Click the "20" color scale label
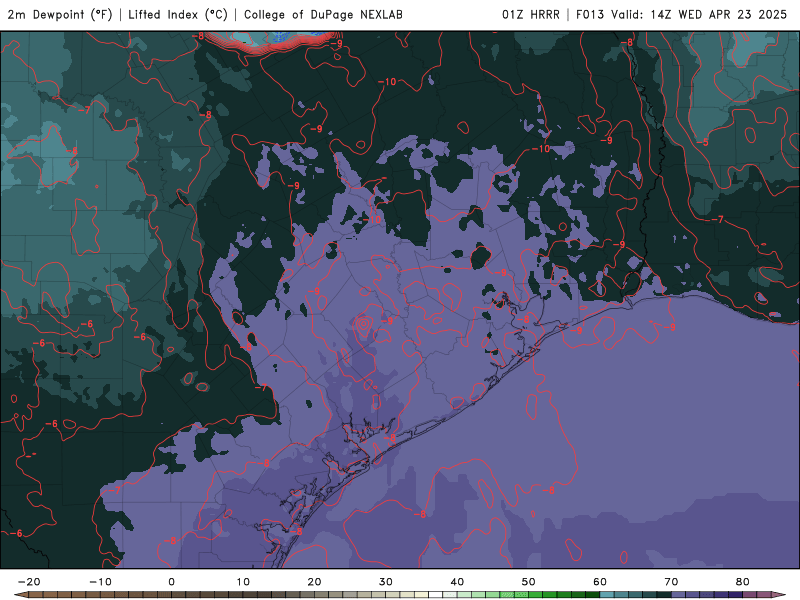800x600 pixels. point(314,582)
